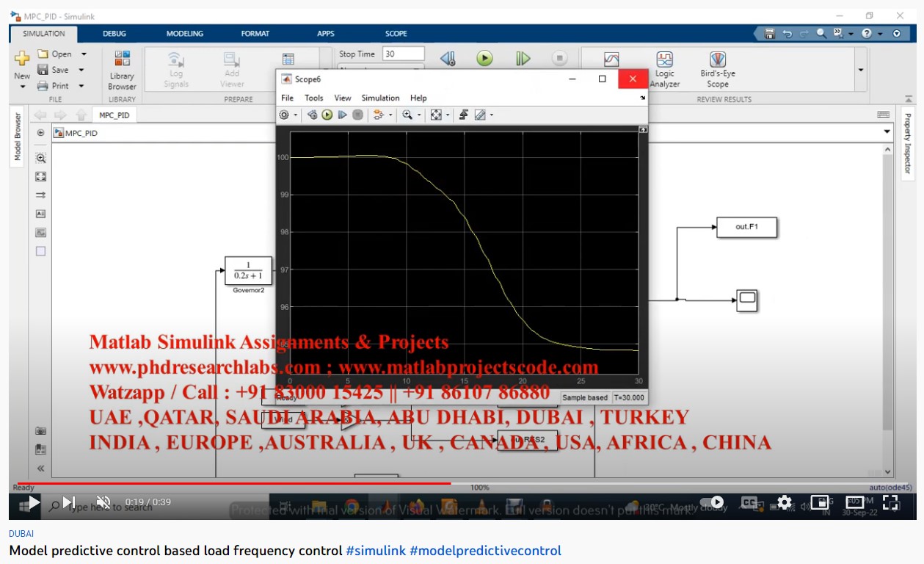Open the Library Browser
Screen dimensions: 924x564
coord(122,70)
